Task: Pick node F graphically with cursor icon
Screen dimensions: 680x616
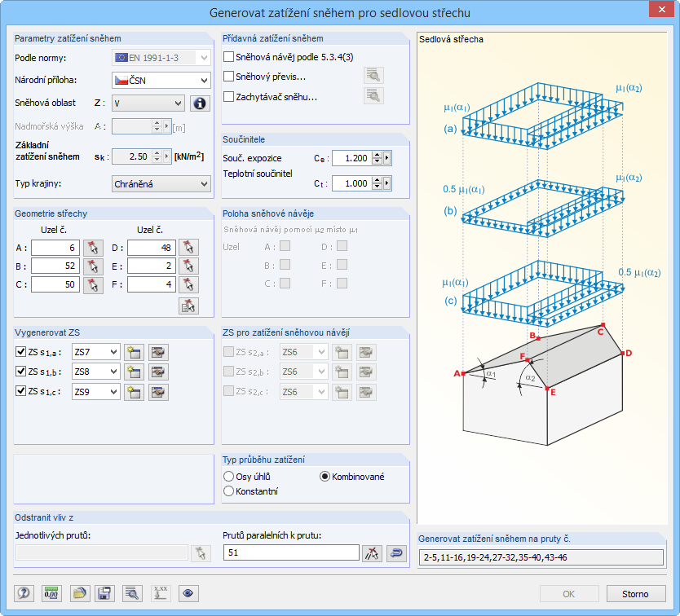Action: 188,285
